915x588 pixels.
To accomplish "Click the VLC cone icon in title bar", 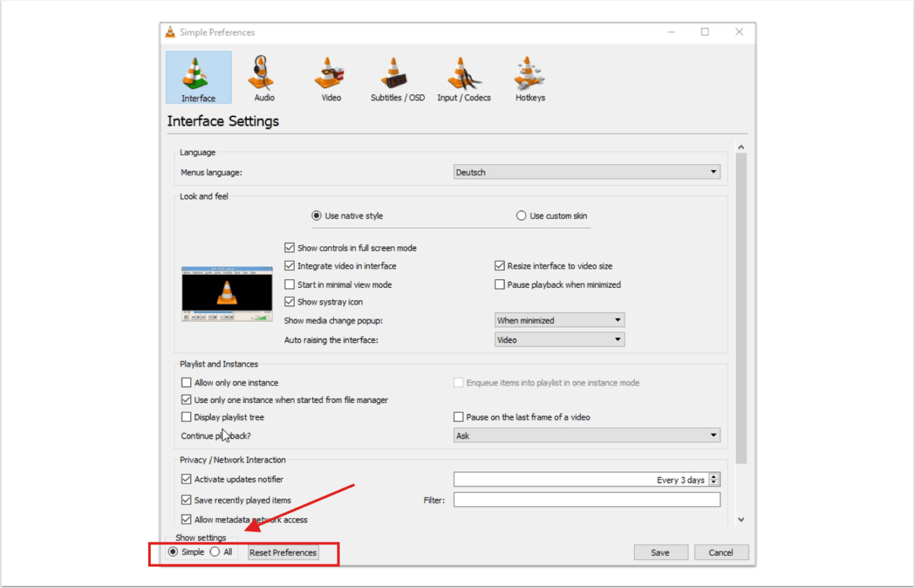I will tap(170, 32).
